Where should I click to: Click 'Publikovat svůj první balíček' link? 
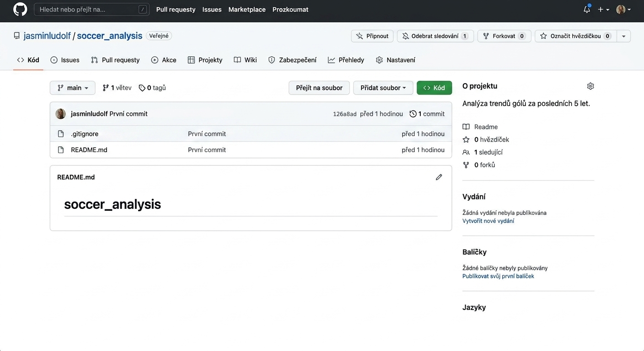[498, 277]
